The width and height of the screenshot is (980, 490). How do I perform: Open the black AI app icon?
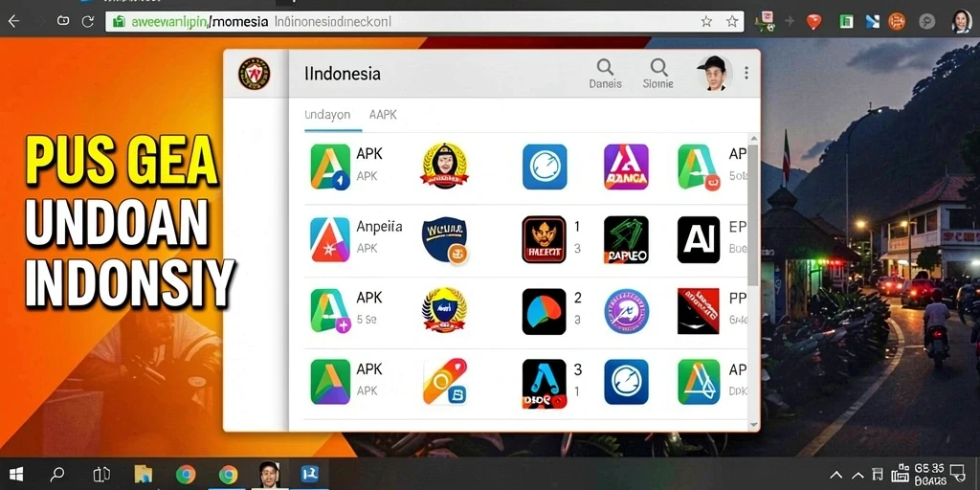point(699,239)
